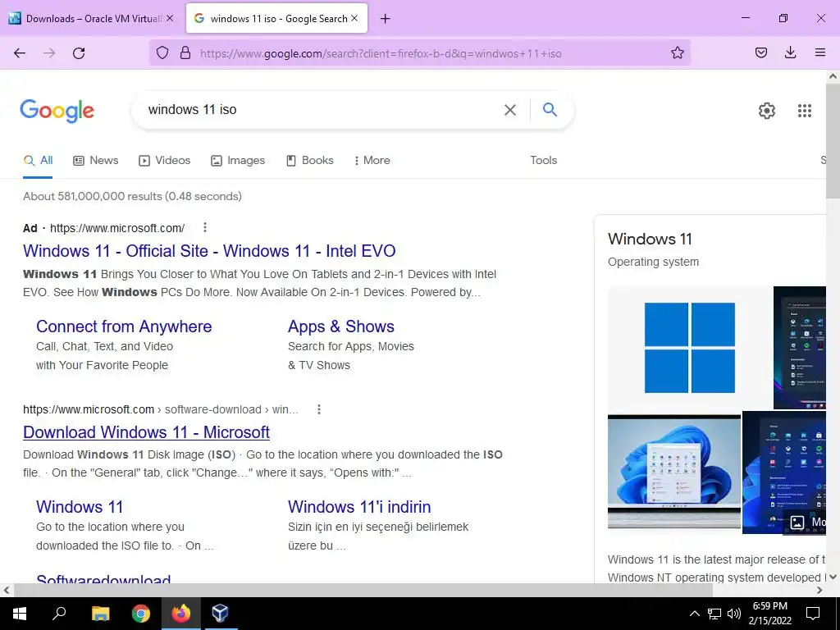This screenshot has height=630, width=840.
Task: Close the Downloads Oracle VM VirtualBox tab
Action: pos(170,18)
